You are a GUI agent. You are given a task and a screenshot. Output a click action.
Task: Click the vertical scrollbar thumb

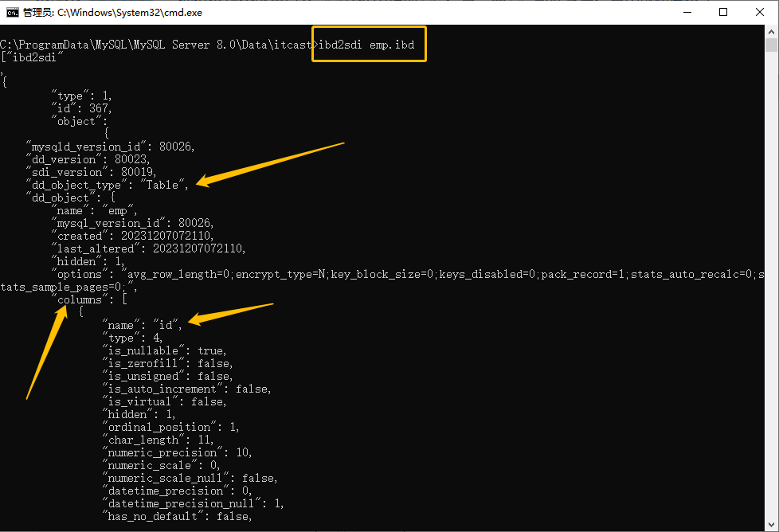coord(771,45)
